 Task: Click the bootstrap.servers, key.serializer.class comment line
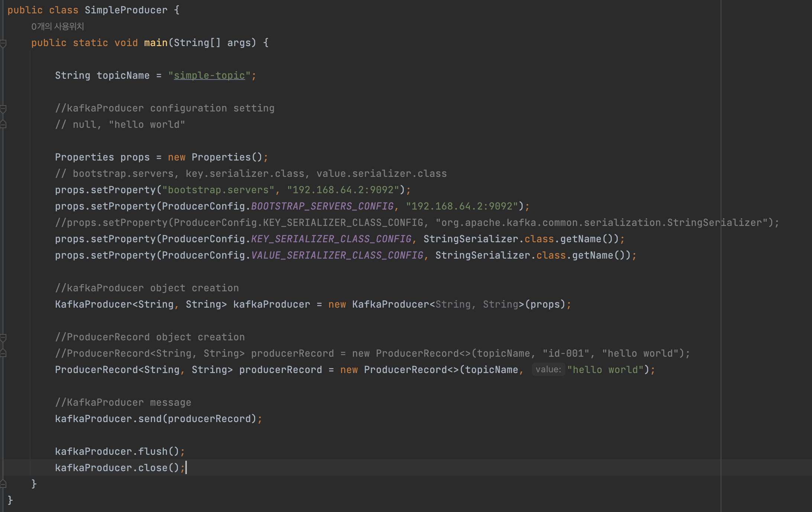click(251, 174)
